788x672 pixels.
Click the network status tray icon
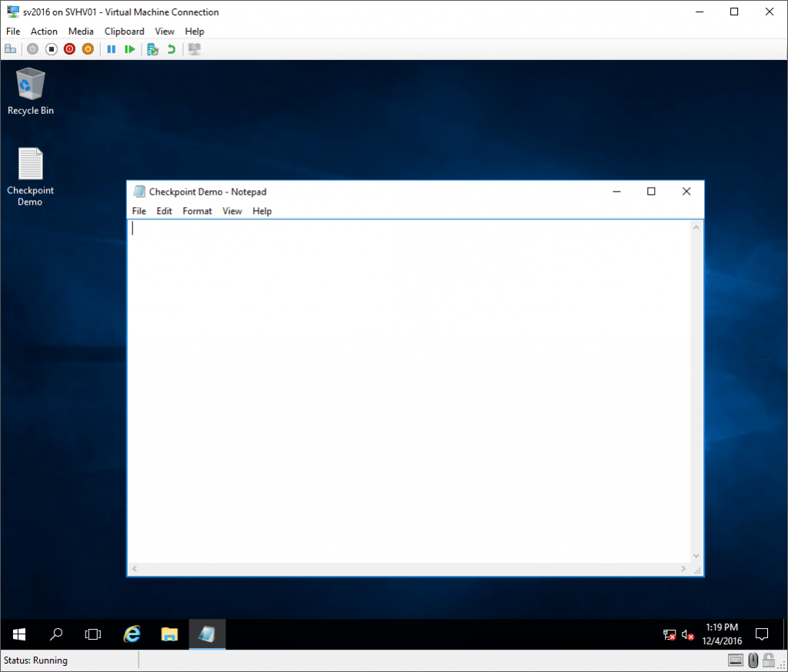point(669,635)
